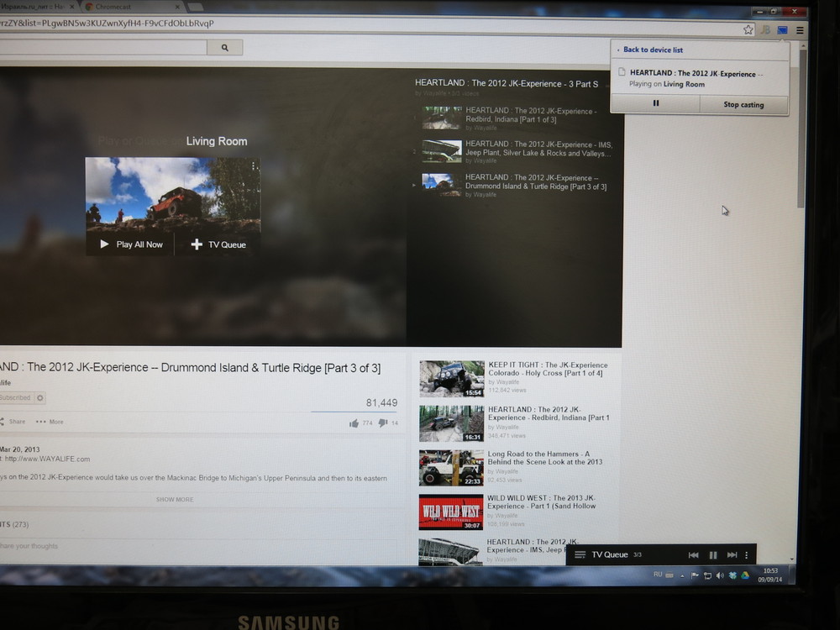This screenshot has width=840, height=630.
Task: Open the JB extension icon in toolbar
Action: pyautogui.click(x=765, y=30)
